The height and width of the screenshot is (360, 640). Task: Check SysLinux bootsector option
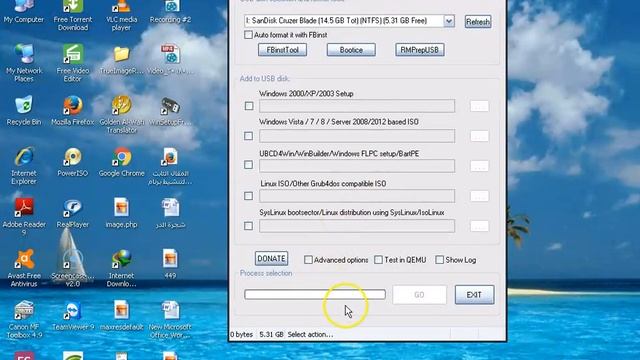coord(248,226)
